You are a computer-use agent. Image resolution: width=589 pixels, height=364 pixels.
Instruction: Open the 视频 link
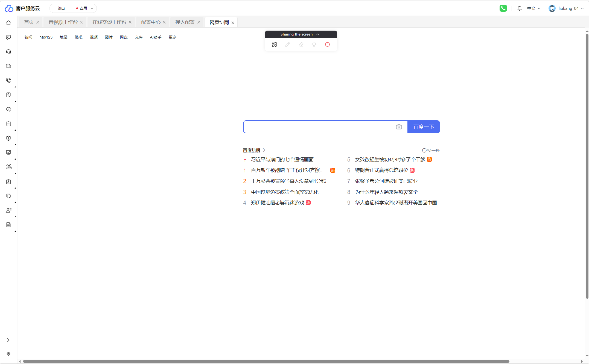[94, 37]
